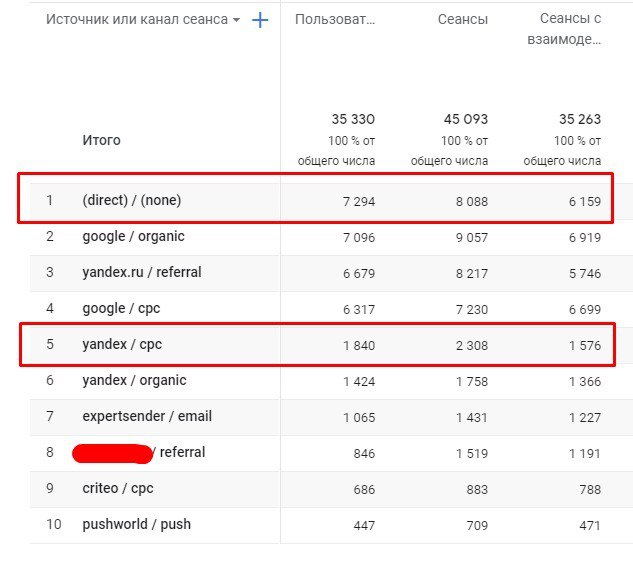
Task: Click users value 1 424
Action: coord(359,381)
